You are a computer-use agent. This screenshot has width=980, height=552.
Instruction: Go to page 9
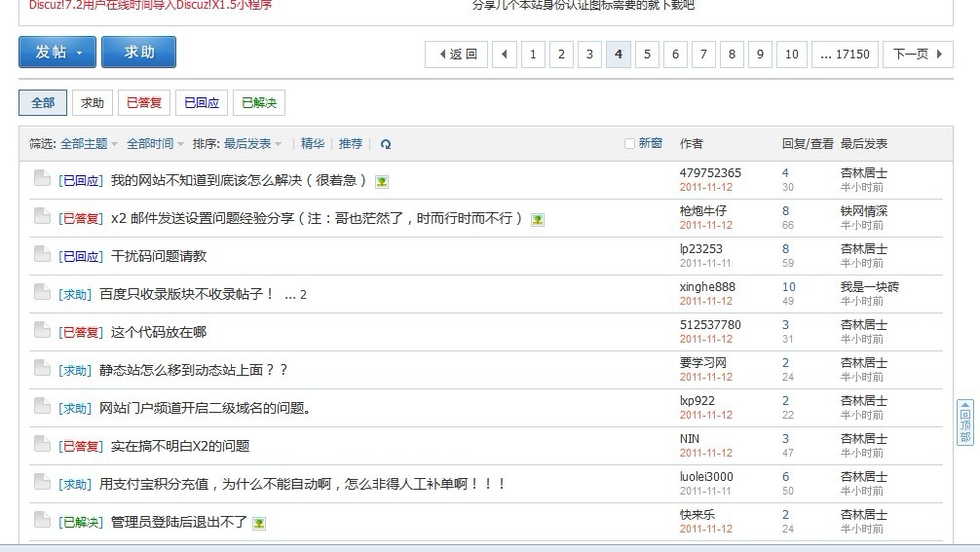(760, 55)
